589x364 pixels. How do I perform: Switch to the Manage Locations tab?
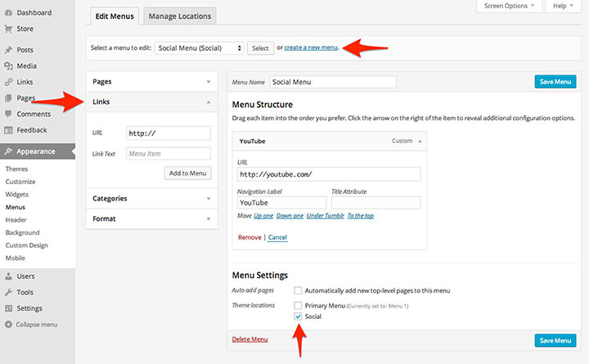[x=179, y=16]
